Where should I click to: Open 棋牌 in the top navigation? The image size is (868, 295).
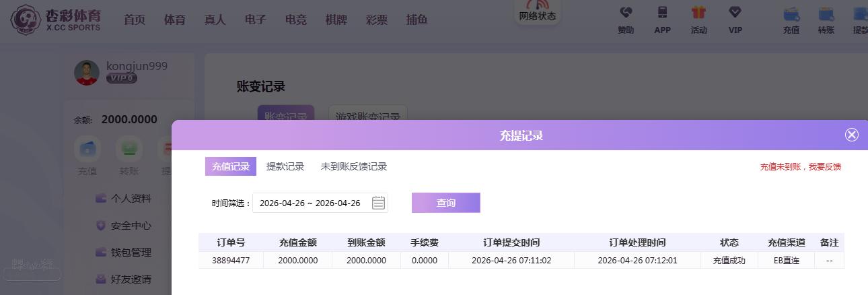pyautogui.click(x=336, y=20)
